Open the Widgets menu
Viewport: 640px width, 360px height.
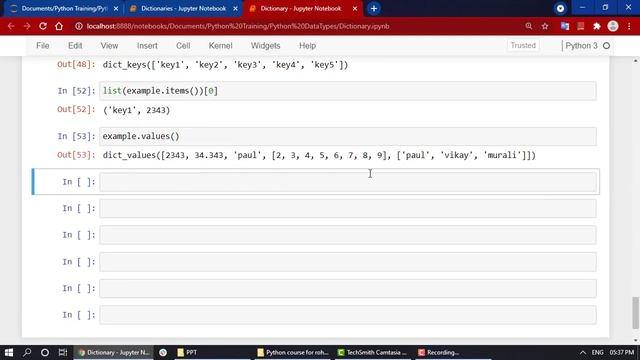pos(265,46)
